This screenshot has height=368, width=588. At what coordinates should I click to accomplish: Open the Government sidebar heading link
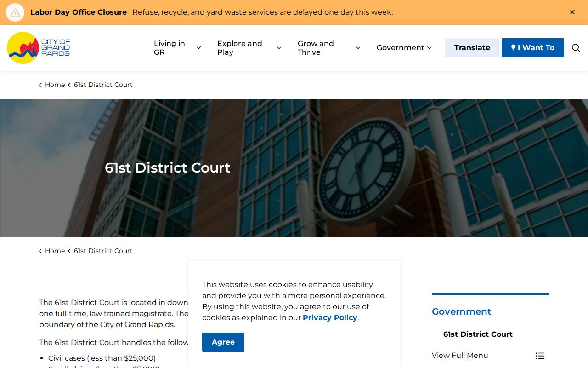click(461, 311)
